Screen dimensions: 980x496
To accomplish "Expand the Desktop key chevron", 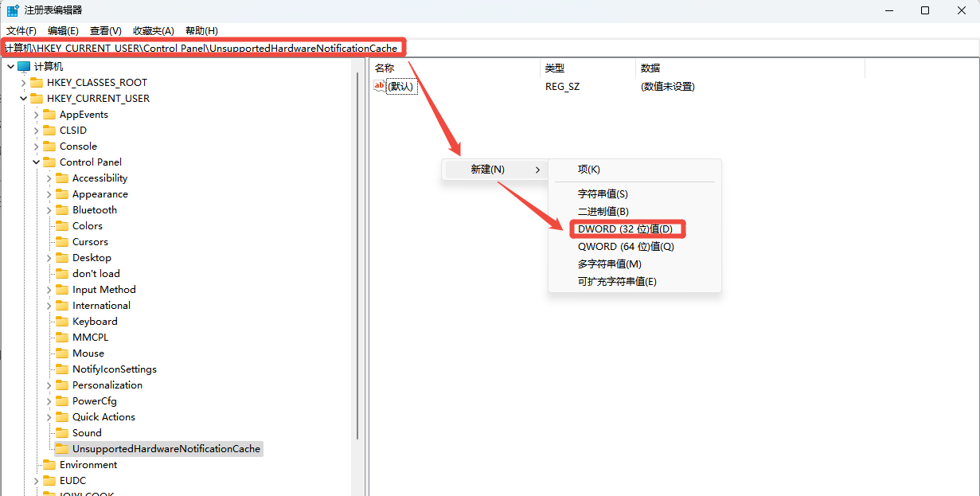I will pyautogui.click(x=49, y=258).
